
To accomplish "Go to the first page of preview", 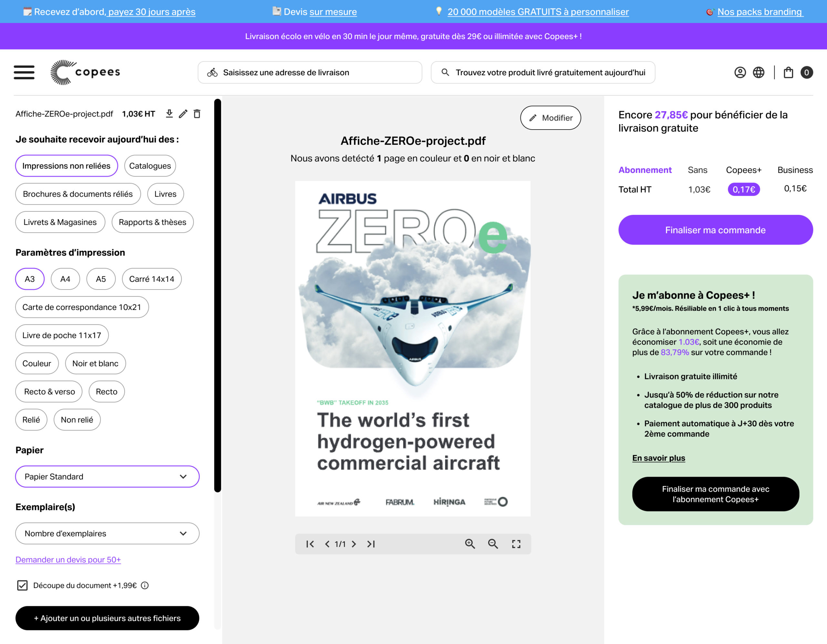I will click(x=310, y=544).
